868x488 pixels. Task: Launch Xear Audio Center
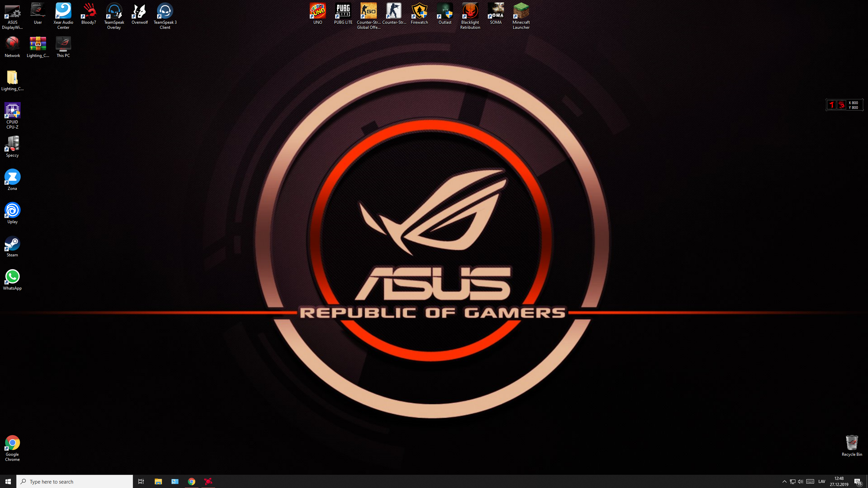click(x=63, y=16)
